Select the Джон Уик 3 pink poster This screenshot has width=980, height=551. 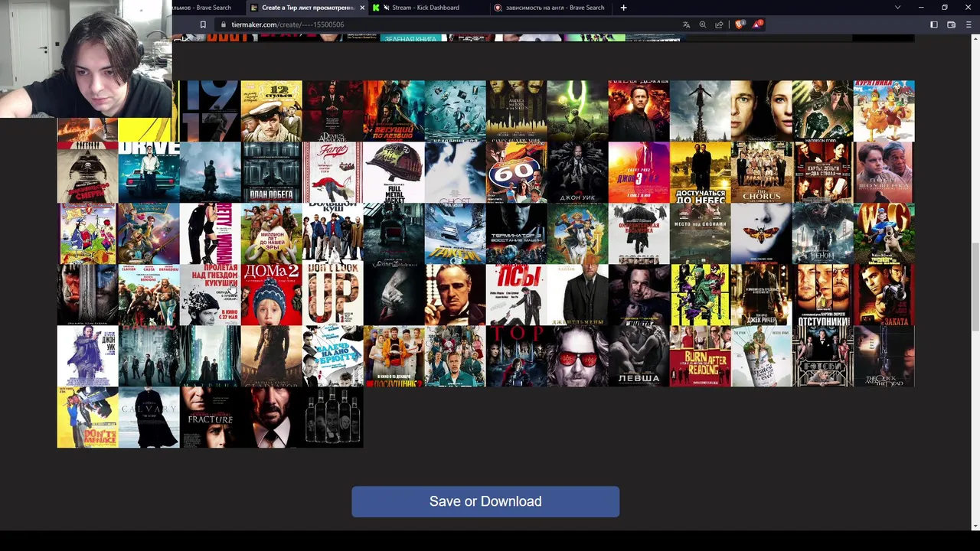coord(639,172)
